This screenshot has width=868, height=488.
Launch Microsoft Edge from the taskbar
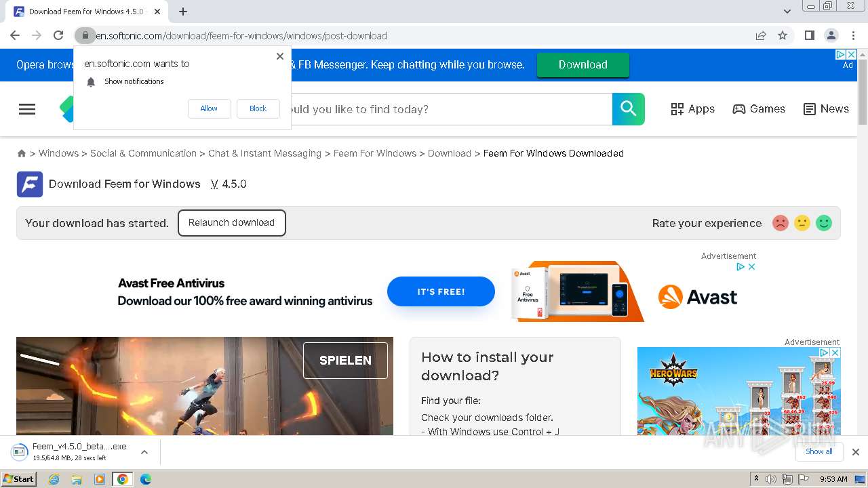click(x=146, y=479)
